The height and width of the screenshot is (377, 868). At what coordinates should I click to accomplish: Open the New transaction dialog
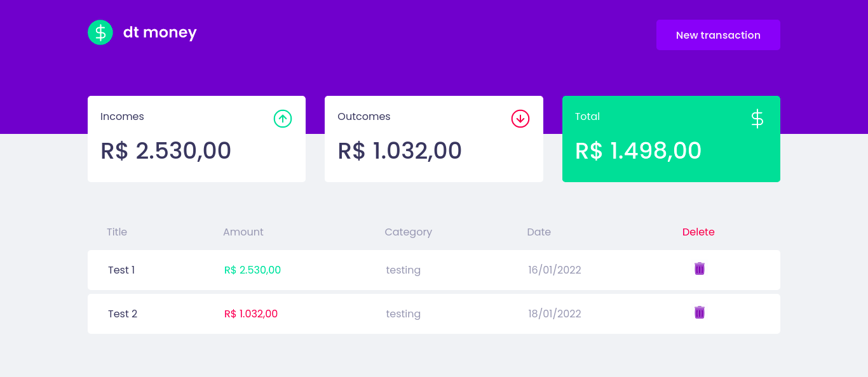718,35
